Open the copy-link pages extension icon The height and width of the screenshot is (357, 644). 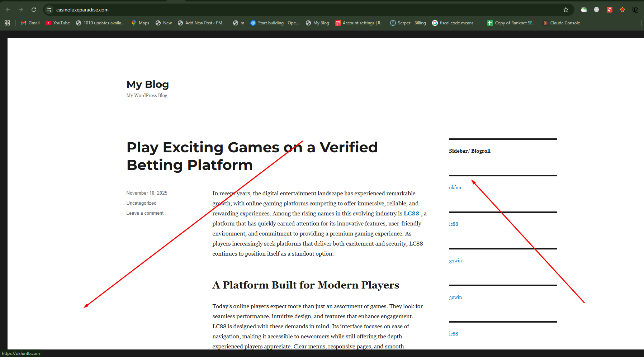[635, 10]
